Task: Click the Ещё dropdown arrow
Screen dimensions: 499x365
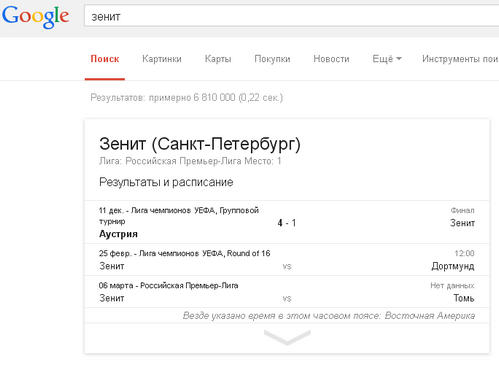Action: (399, 59)
